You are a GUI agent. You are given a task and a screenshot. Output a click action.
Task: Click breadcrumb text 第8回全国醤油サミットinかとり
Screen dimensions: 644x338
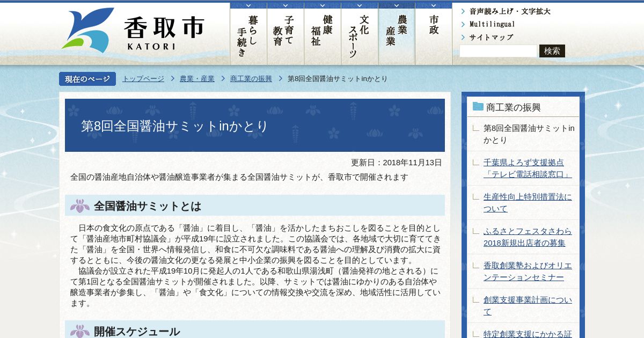(x=338, y=79)
